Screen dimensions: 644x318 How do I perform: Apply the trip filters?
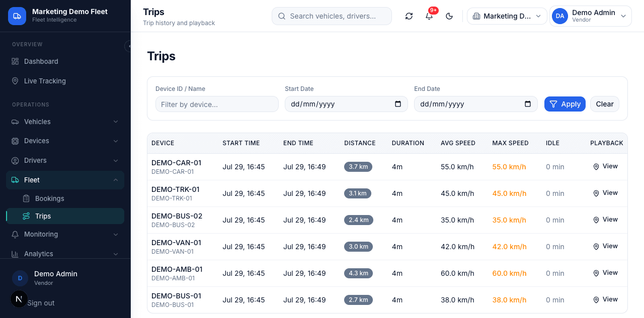tap(565, 104)
